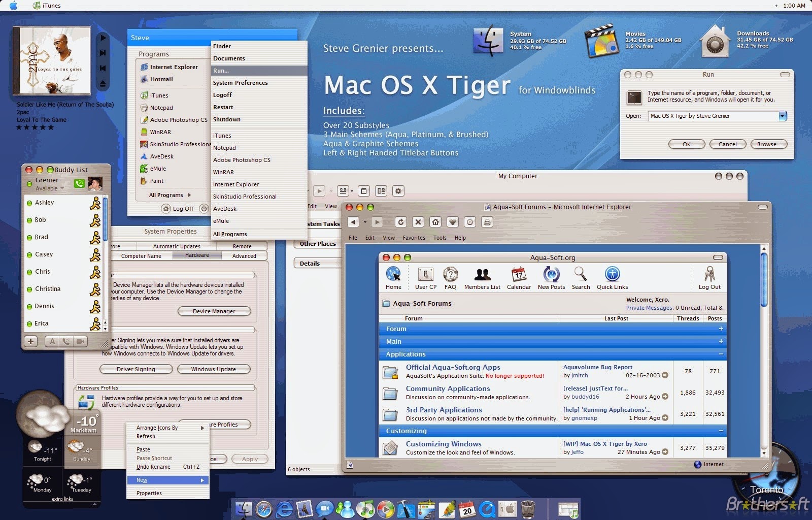
Task: Click the System drive icon on desktop
Action: 488,41
